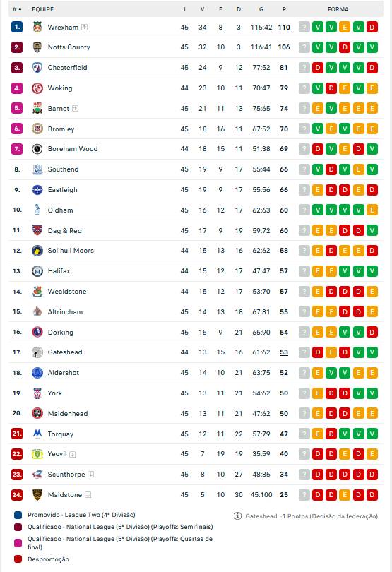Sort standings by the P points header
The height and width of the screenshot is (572, 392).
click(x=284, y=9)
